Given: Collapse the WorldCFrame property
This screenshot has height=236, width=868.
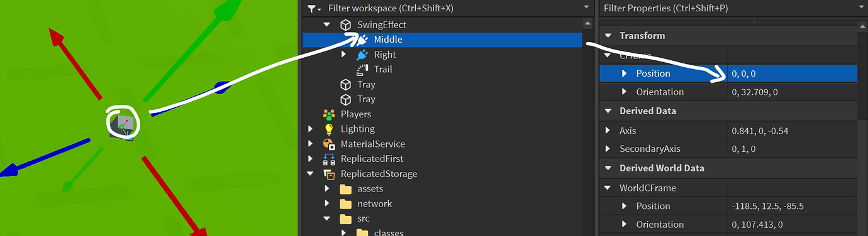Looking at the screenshot, I should pos(608,188).
